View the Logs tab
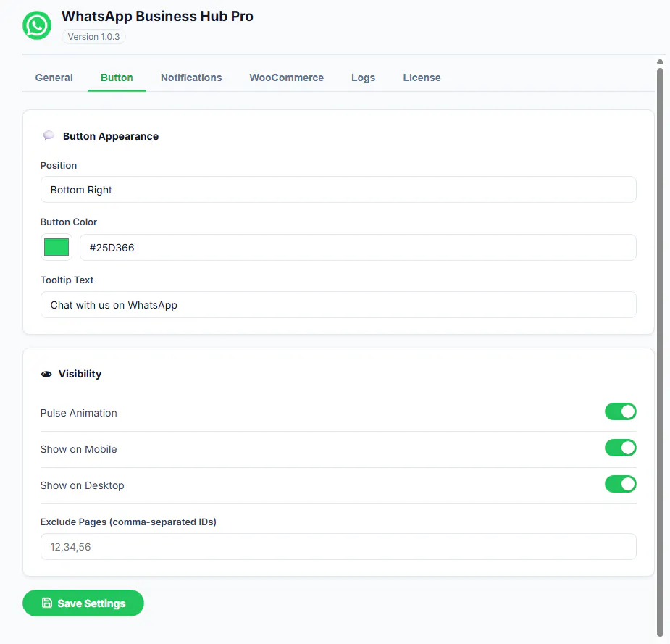Viewport: 670px width, 644px height. [363, 78]
